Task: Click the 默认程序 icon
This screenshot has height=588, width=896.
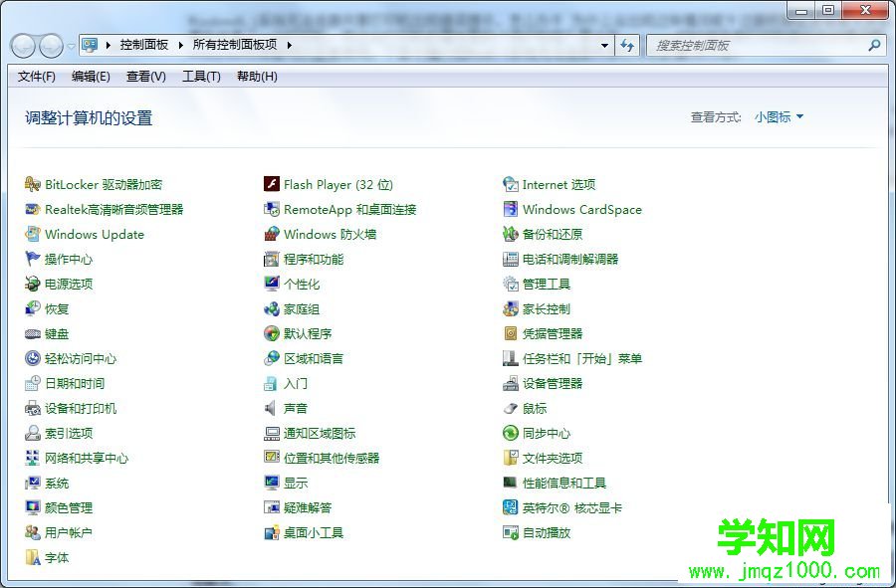Action: tap(272, 333)
